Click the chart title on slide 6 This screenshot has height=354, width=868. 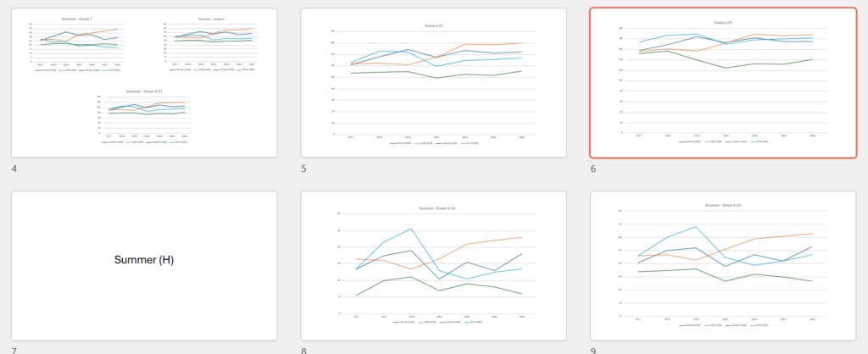click(723, 23)
